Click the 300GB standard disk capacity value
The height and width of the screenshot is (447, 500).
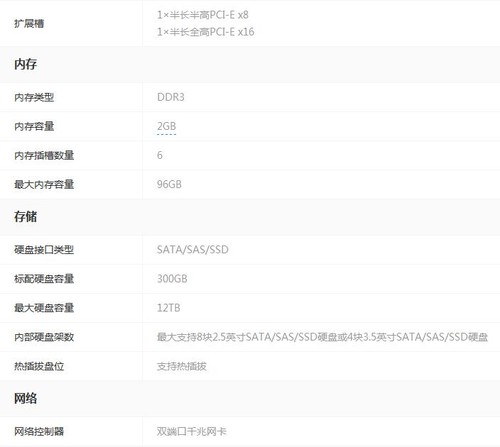(172, 279)
